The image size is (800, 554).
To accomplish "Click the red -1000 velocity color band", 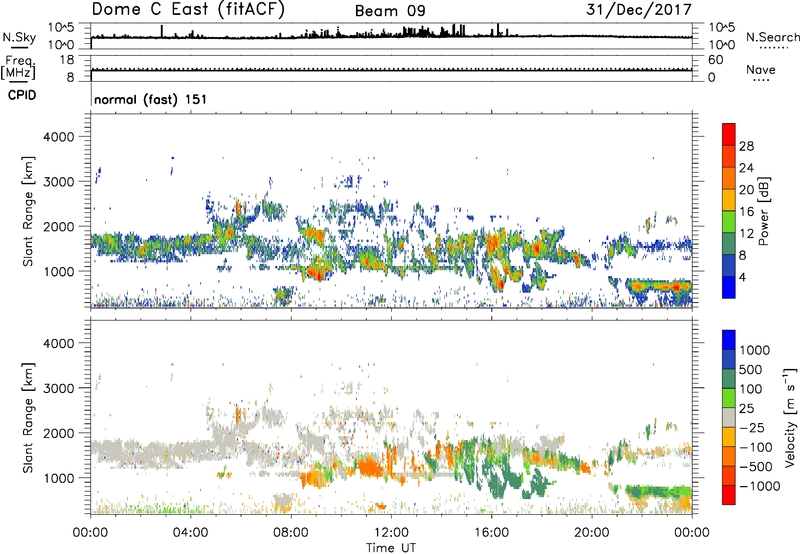I will coord(729,495).
